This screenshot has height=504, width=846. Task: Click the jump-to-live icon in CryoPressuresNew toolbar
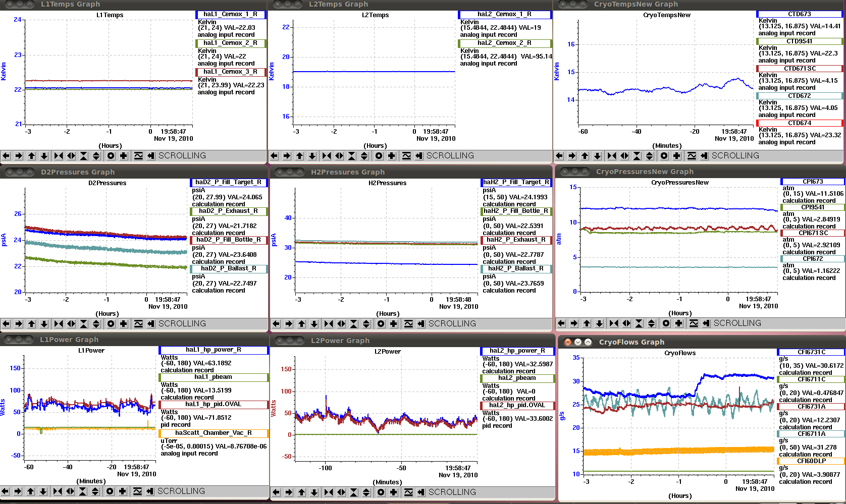pos(706,323)
